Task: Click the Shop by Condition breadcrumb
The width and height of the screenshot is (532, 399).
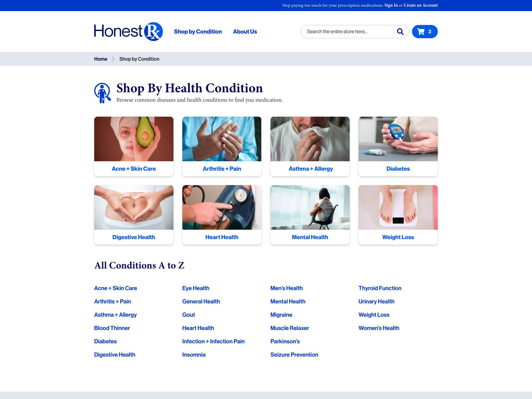Action: [x=139, y=59]
